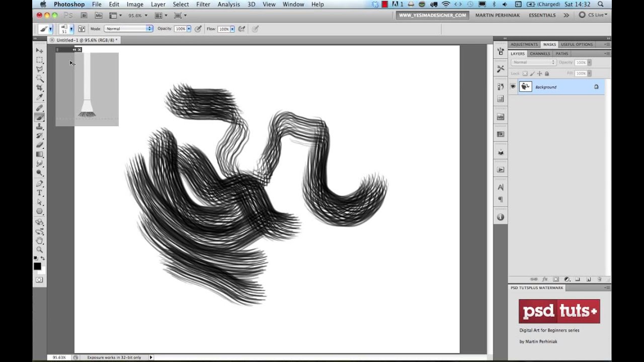Delete layer trash icon
The image size is (644, 362).
599,279
